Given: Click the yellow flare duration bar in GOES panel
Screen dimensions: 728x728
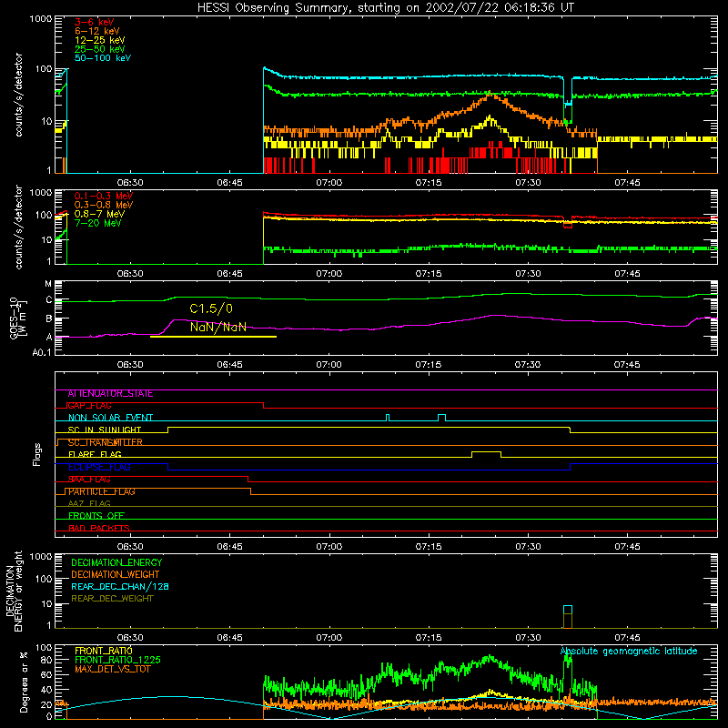Looking at the screenshot, I should [x=213, y=337].
